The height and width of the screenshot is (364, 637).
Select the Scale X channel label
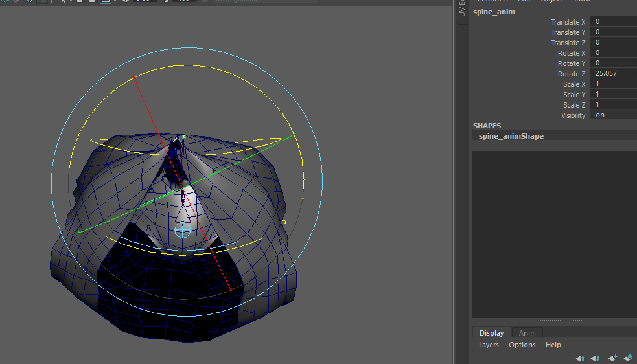click(x=574, y=84)
